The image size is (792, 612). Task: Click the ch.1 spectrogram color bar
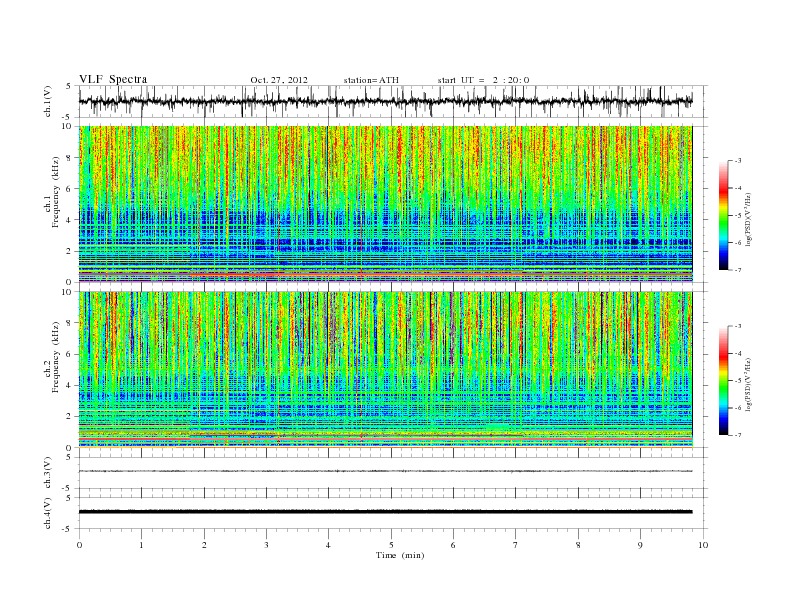pyautogui.click(x=724, y=216)
